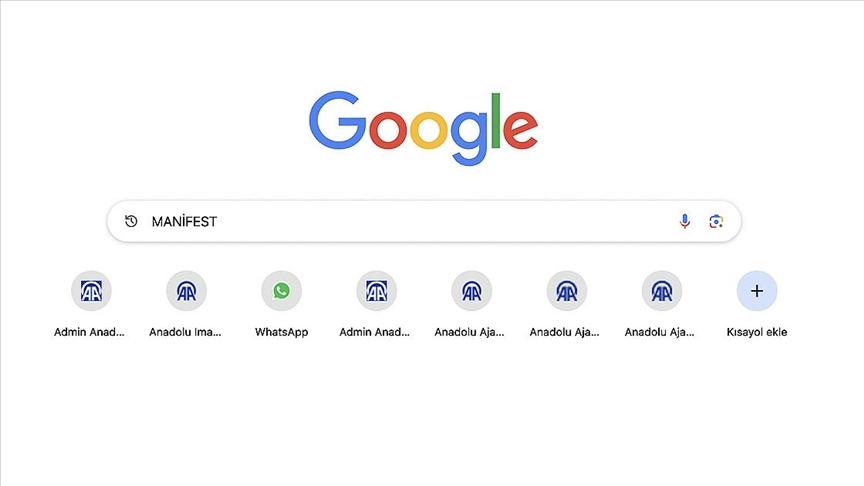
Task: Select the "Kısayol ekle" text label
Action: pyautogui.click(x=757, y=332)
